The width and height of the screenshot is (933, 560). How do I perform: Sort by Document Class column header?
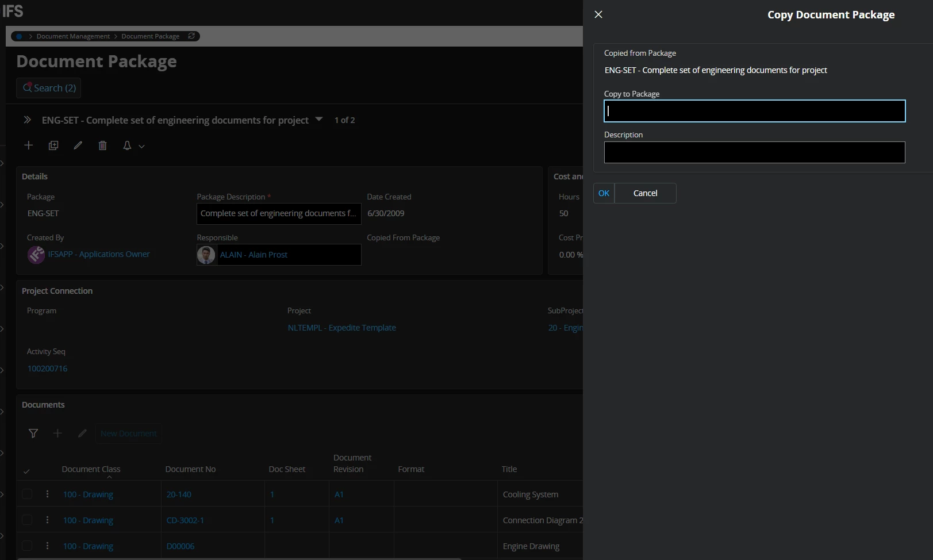tap(91, 469)
